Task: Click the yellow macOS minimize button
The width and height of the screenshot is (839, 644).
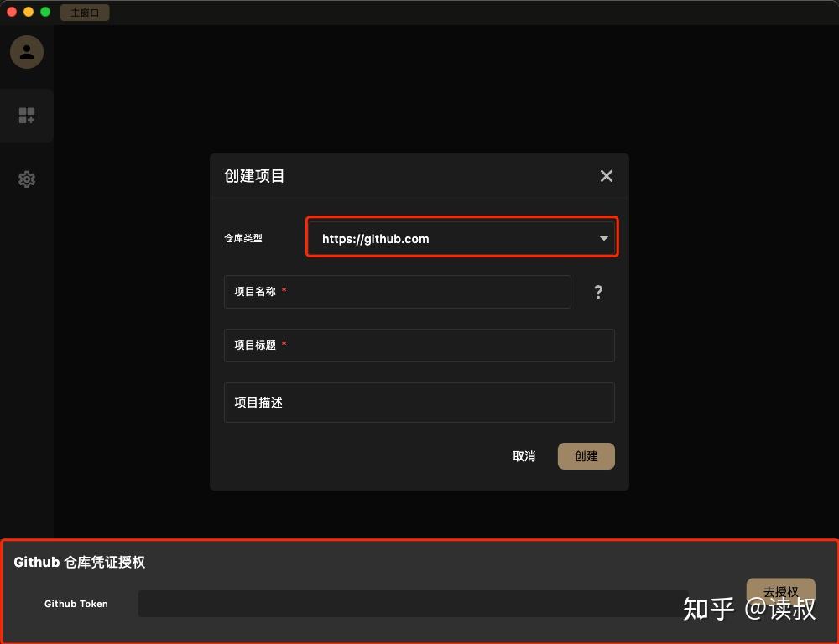Action: 29,12
